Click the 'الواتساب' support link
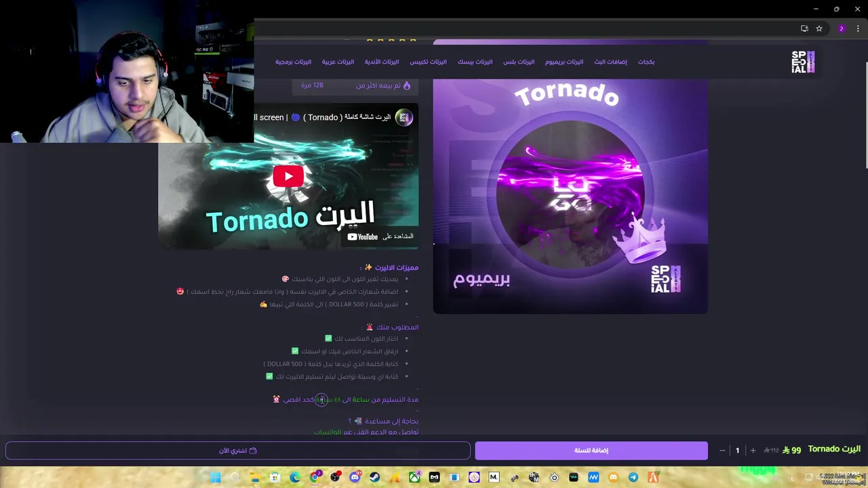Viewport: 868px width, 488px height. coord(327,432)
